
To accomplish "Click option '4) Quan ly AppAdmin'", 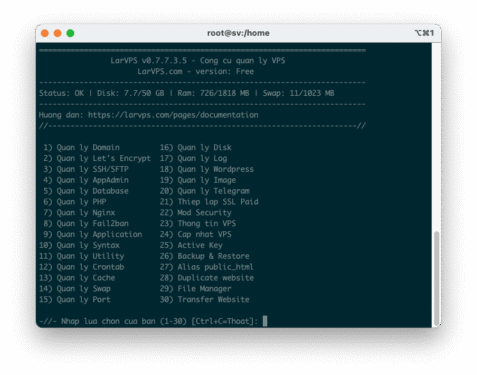I will click(86, 180).
